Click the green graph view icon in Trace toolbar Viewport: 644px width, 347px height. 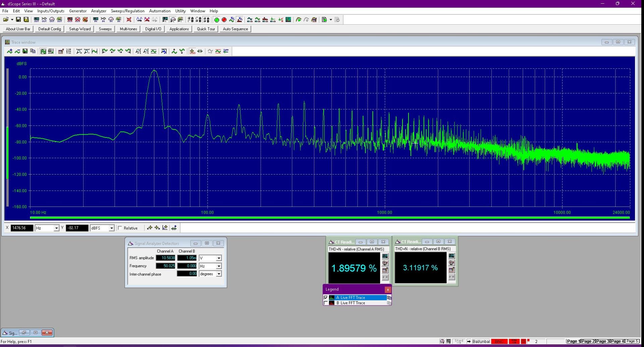click(x=43, y=51)
